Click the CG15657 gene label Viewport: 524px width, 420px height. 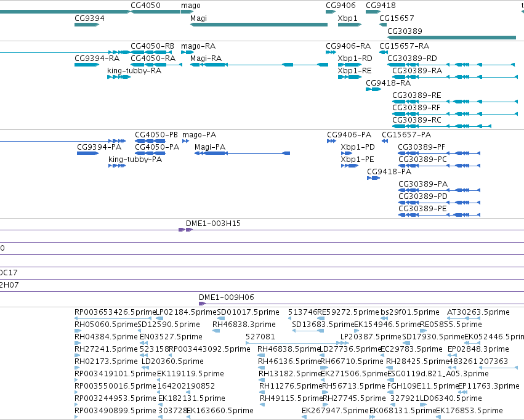397,18
